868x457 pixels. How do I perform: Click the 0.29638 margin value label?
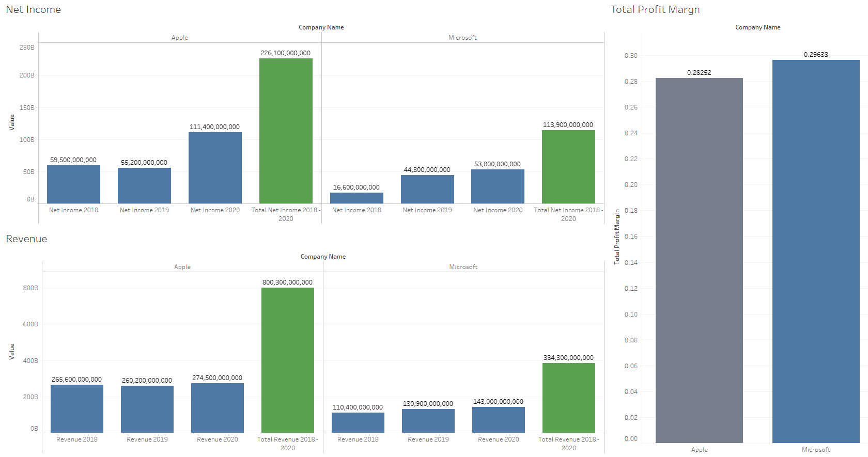pos(816,54)
